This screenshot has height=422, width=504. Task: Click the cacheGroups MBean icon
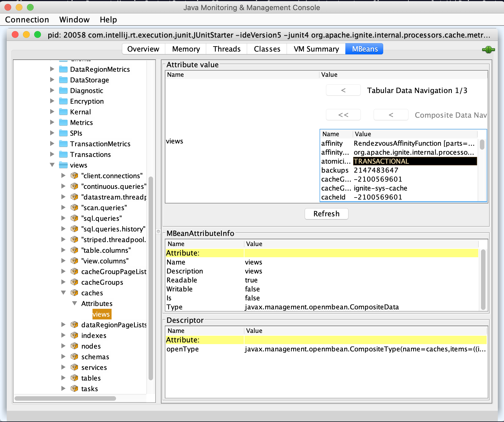click(x=74, y=282)
